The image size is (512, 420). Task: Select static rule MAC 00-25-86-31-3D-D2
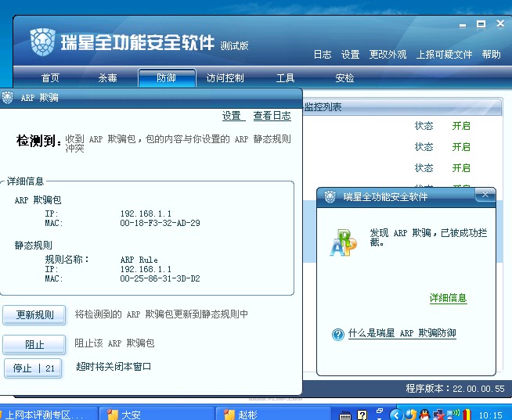click(160, 278)
